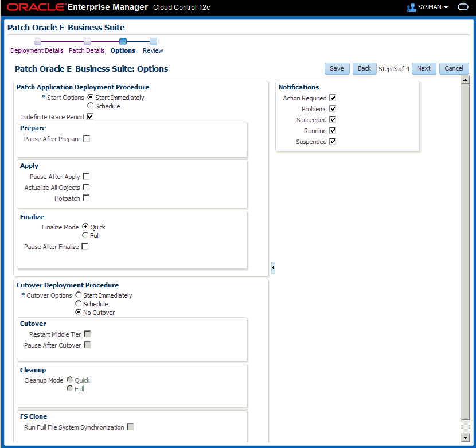Enable Pause After Prepare
The image size is (476, 448).
(x=87, y=138)
